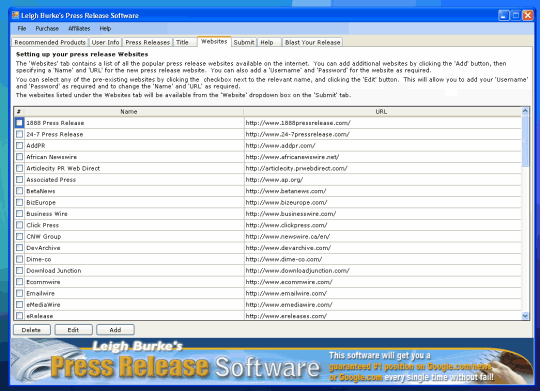Select the Websites tab
The width and height of the screenshot is (540, 391).
coord(214,42)
